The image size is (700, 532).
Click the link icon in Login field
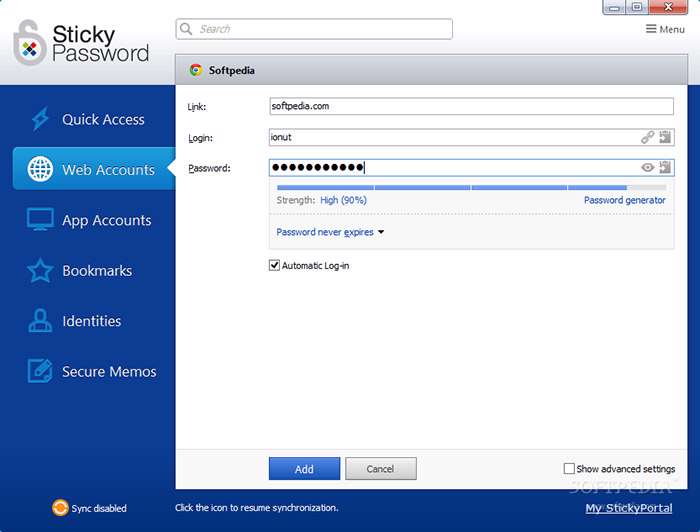(647, 138)
